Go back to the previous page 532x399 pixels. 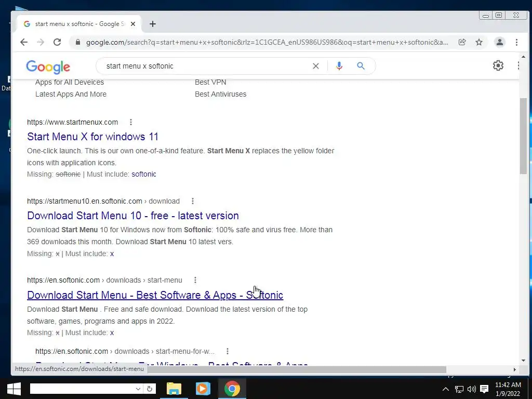(24, 42)
